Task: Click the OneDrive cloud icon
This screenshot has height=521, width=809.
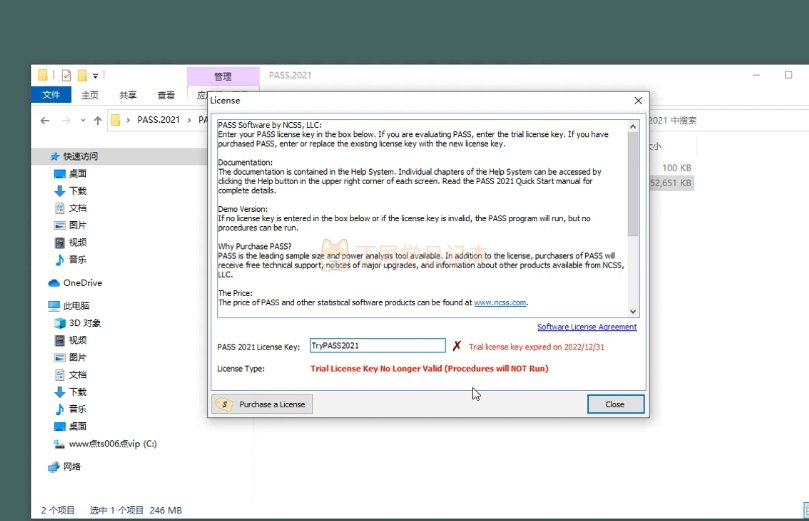Action: (54, 283)
